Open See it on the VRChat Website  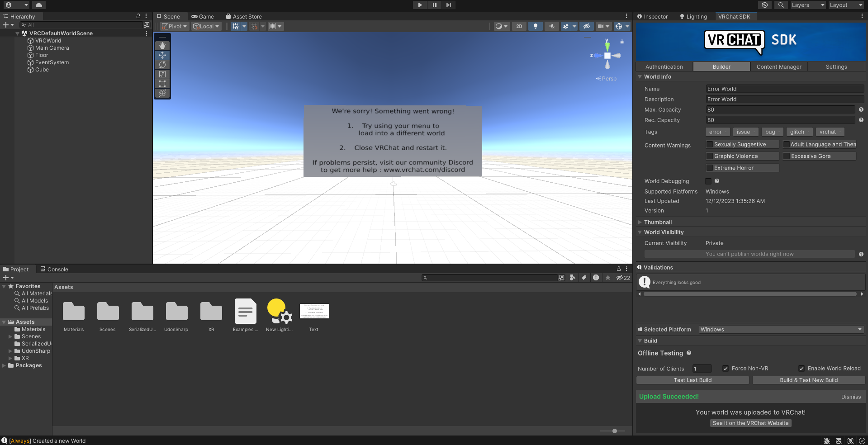click(750, 423)
